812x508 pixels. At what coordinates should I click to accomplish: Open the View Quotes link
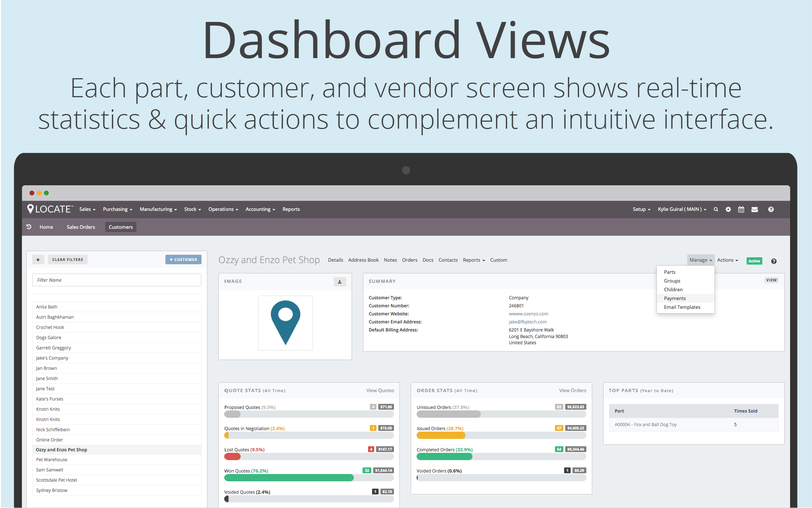pos(380,390)
